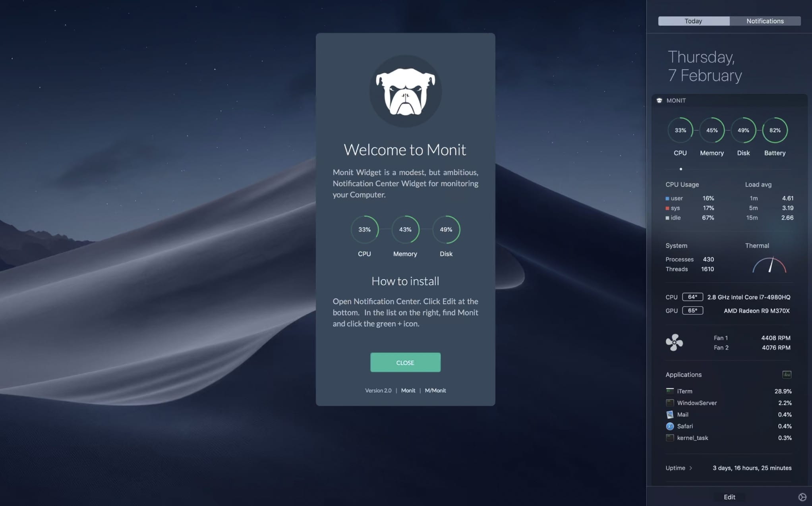Image resolution: width=812 pixels, height=506 pixels.
Task: Select the Battery gauge in widget
Action: click(x=775, y=130)
